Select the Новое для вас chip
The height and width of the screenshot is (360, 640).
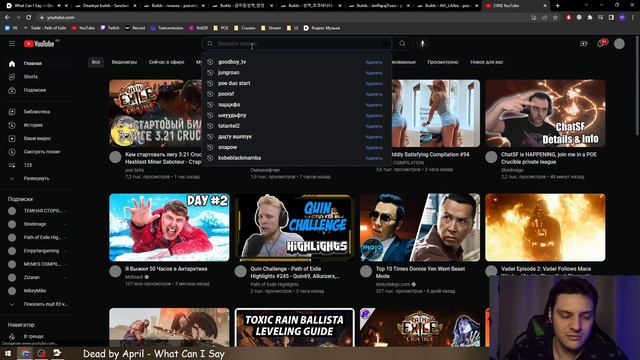[487, 62]
